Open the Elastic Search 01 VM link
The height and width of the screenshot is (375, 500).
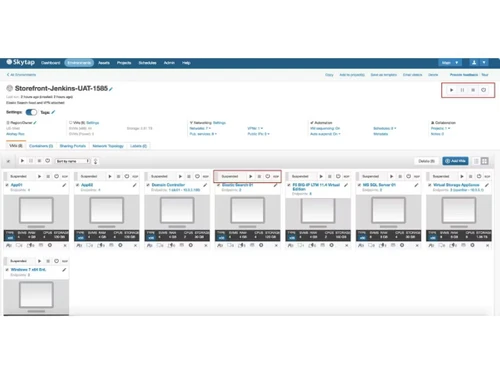[x=238, y=185]
